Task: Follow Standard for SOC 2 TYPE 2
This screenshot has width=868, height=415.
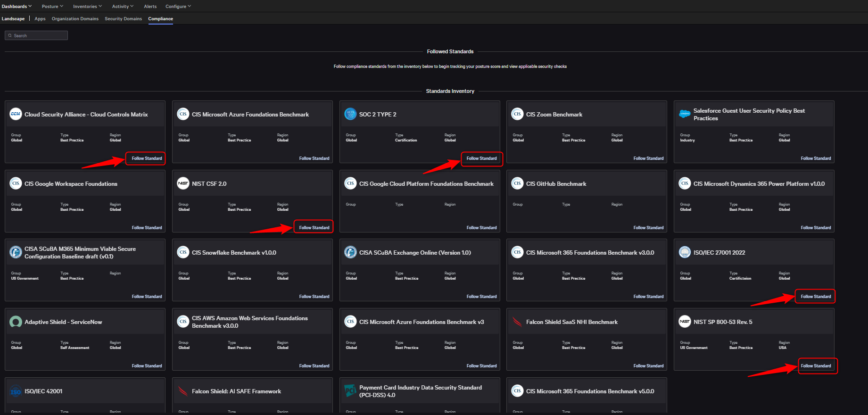Action: [x=481, y=158]
